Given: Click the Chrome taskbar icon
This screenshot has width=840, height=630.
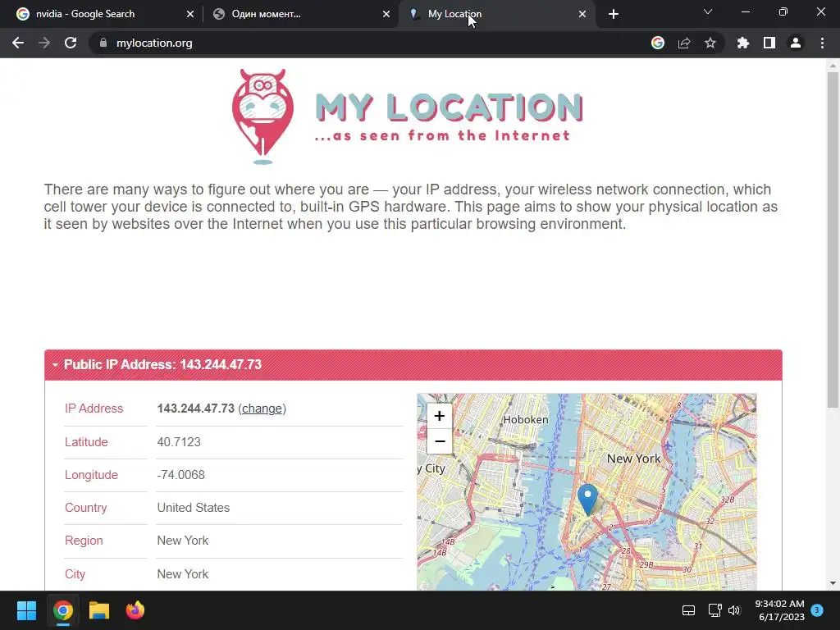Looking at the screenshot, I should (62, 610).
